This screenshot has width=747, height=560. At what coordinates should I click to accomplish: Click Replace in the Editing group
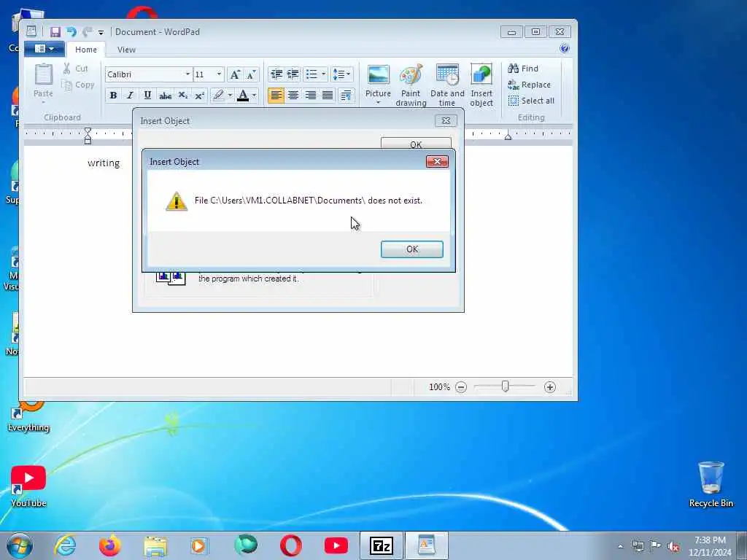click(530, 85)
